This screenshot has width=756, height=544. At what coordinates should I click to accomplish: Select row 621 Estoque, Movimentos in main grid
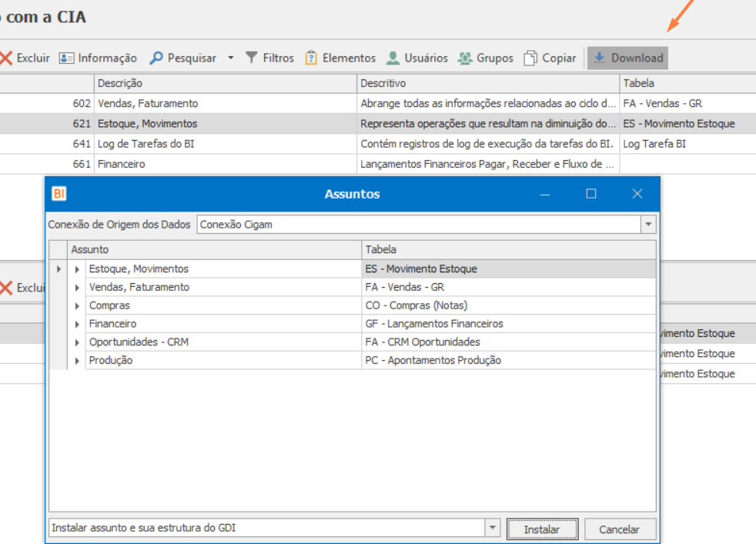pos(378,124)
